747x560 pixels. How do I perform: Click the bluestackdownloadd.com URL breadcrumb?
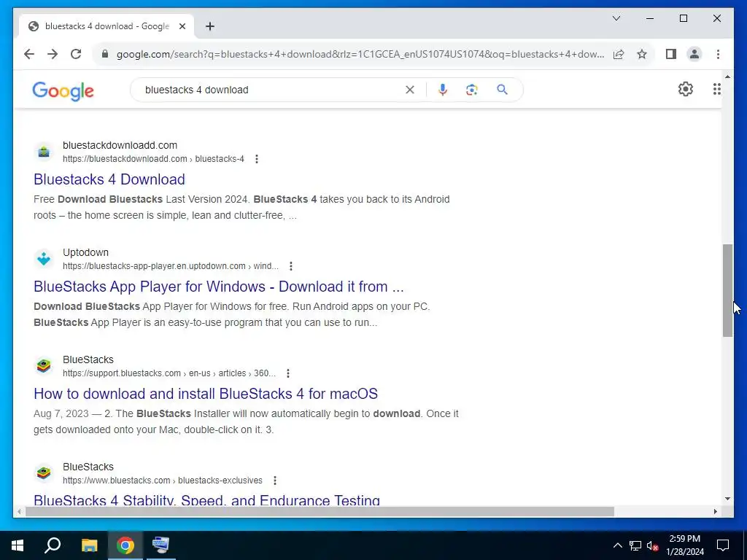(153, 159)
